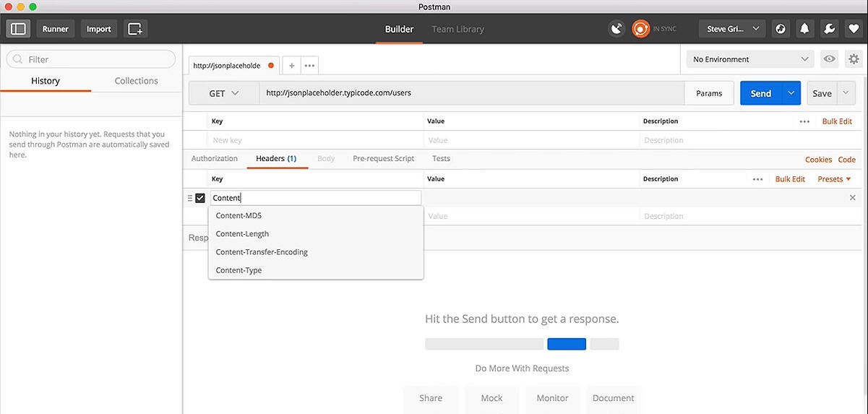Click the blue Send button
This screenshot has width=868, height=414.
click(x=760, y=93)
